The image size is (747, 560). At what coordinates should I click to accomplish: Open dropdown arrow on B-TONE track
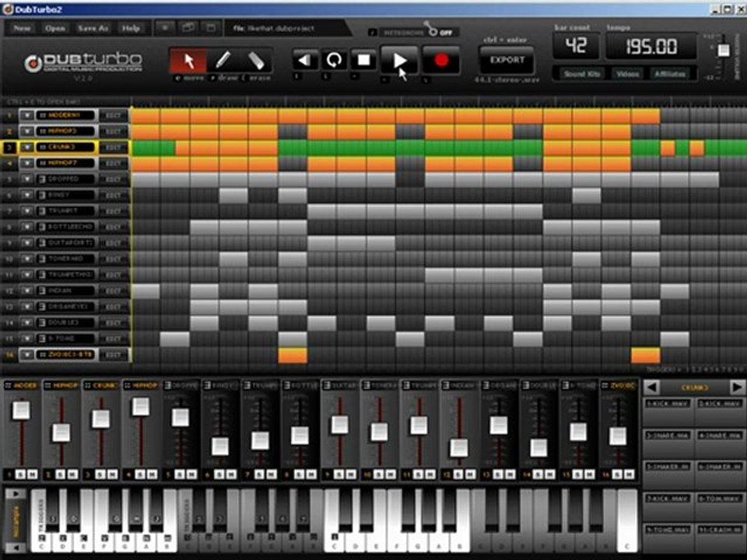point(26,338)
